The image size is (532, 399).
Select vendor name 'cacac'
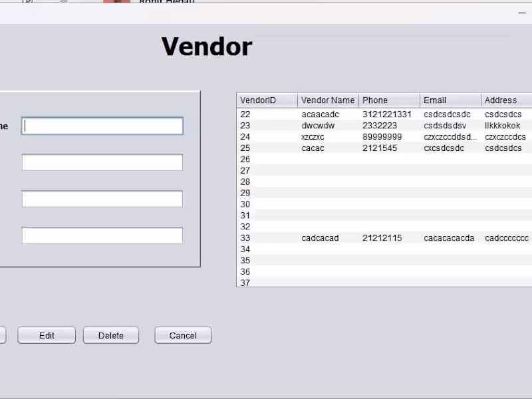[x=328, y=148]
